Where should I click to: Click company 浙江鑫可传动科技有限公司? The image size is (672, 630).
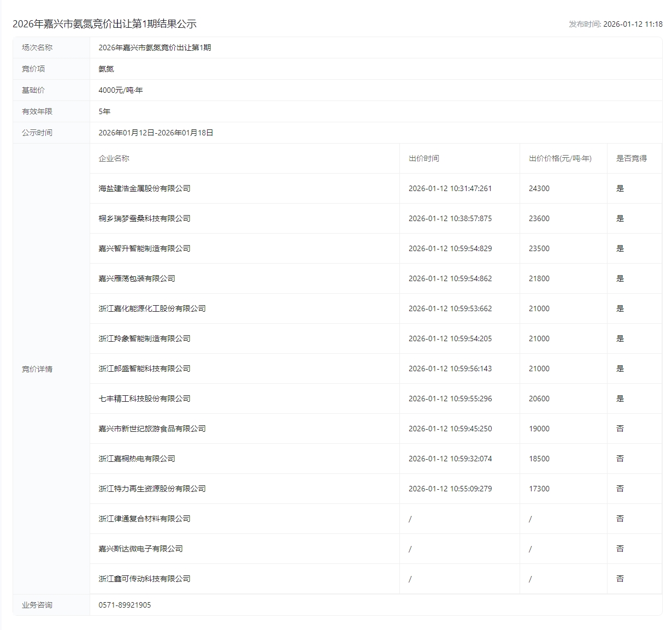144,579
